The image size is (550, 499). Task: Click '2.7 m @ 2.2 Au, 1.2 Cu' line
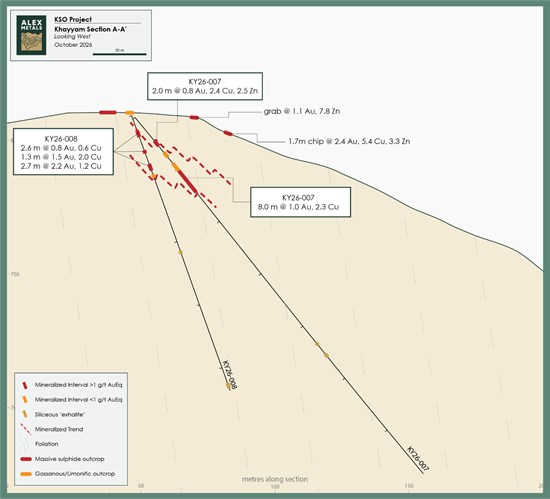(61, 166)
